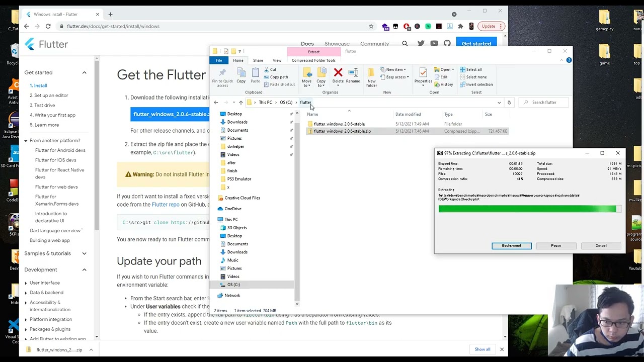This screenshot has height=362, width=644.
Task: Open the Open dropdown in ribbon
Action: (x=444, y=70)
